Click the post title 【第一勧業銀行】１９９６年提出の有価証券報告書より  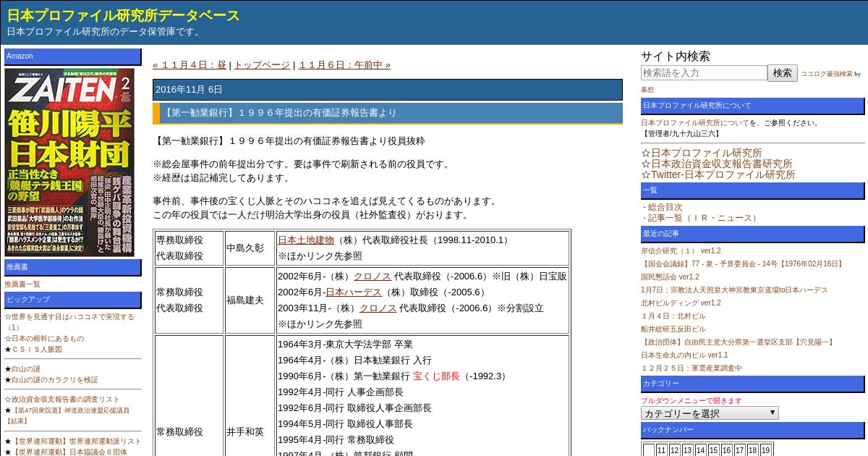tap(281, 113)
